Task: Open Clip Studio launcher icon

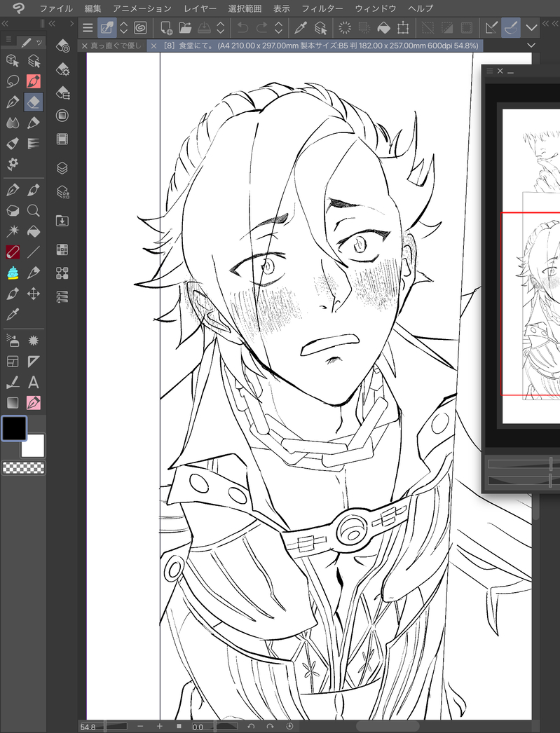Action: [x=139, y=27]
